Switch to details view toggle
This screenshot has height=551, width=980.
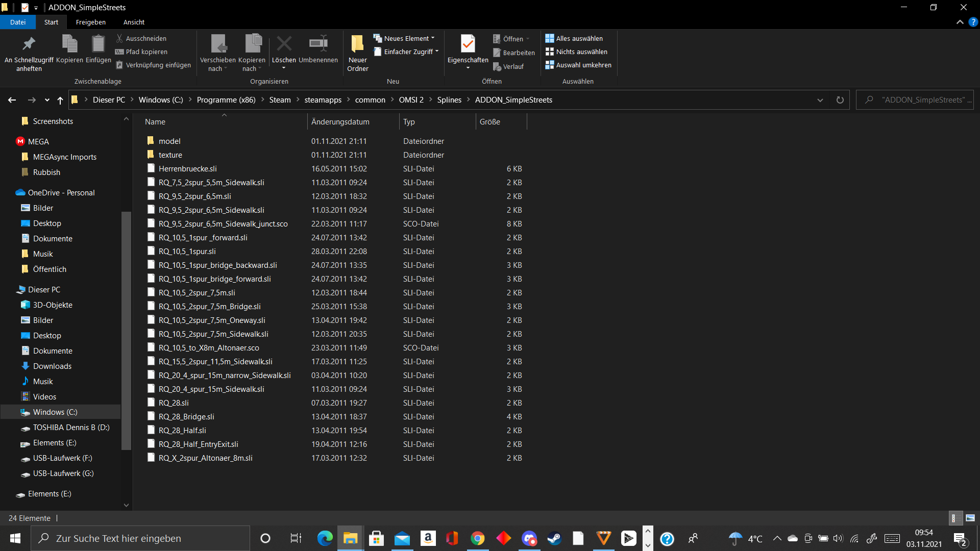coord(955,518)
